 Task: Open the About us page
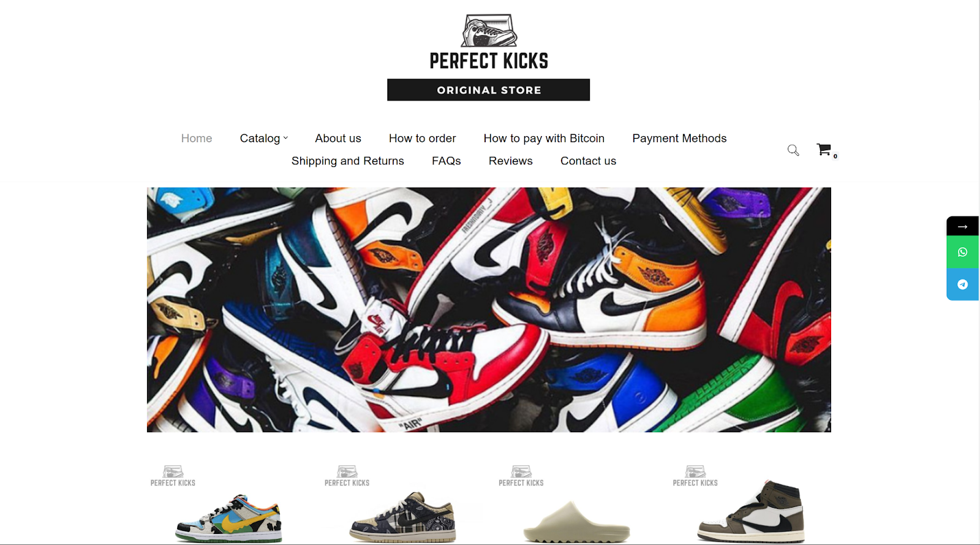[338, 139]
